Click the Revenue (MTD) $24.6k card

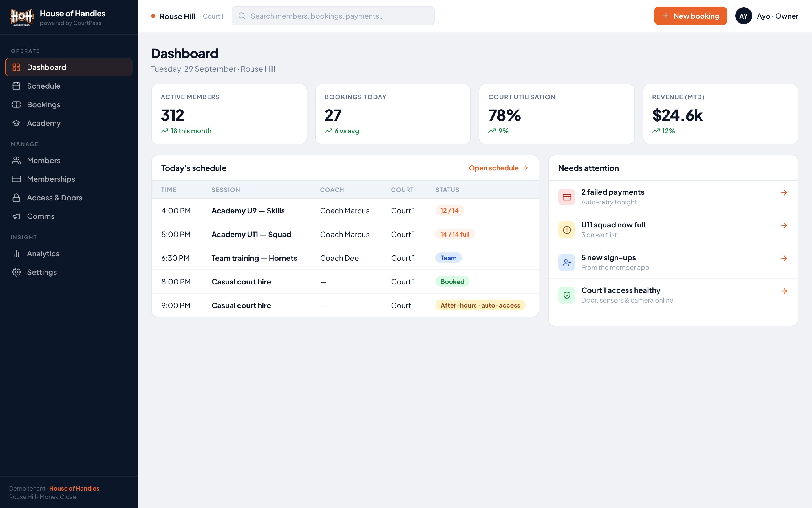click(x=720, y=114)
